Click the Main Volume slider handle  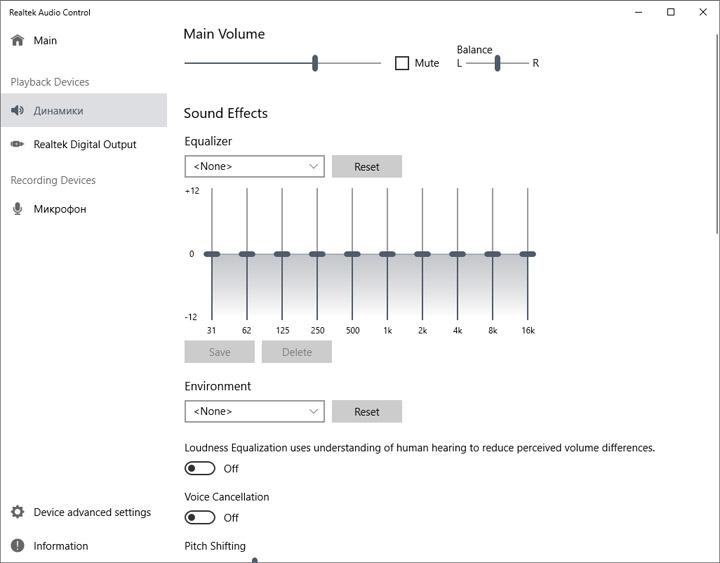tap(315, 63)
